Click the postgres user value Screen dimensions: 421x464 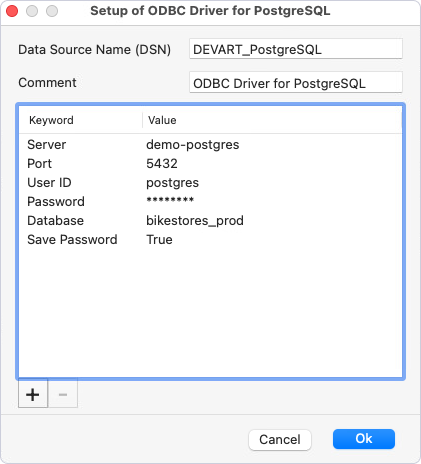coord(172,183)
